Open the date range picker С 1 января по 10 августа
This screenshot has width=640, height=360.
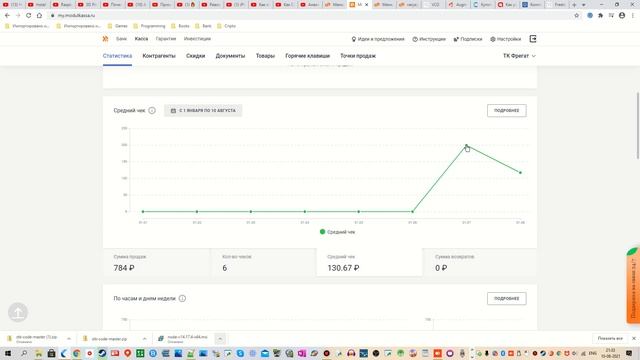click(203, 111)
